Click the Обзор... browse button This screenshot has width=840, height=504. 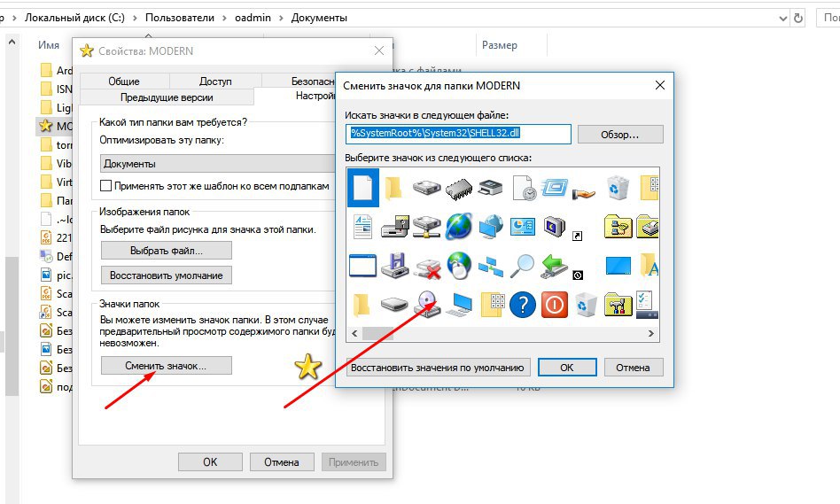coord(620,135)
